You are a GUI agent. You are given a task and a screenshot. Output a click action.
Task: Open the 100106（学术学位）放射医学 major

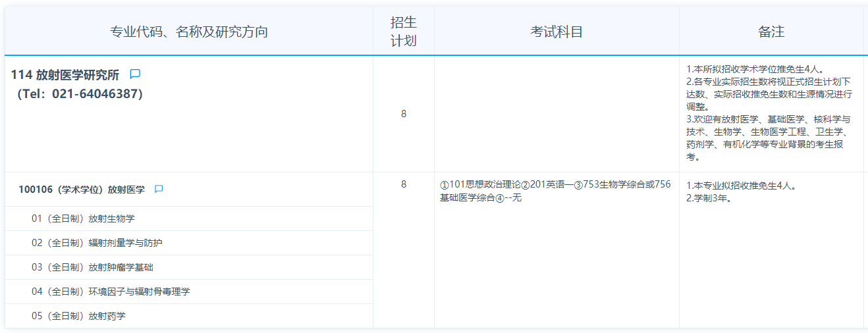pyautogui.click(x=82, y=190)
